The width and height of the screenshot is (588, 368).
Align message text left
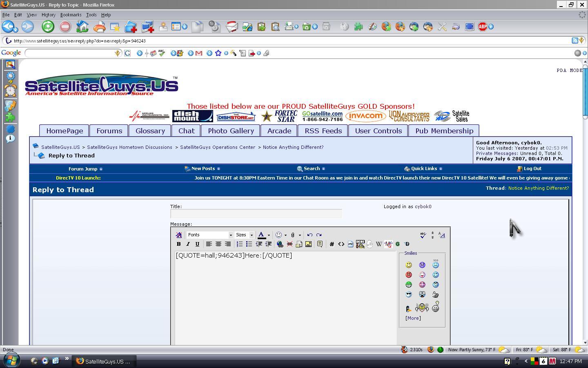(x=209, y=244)
